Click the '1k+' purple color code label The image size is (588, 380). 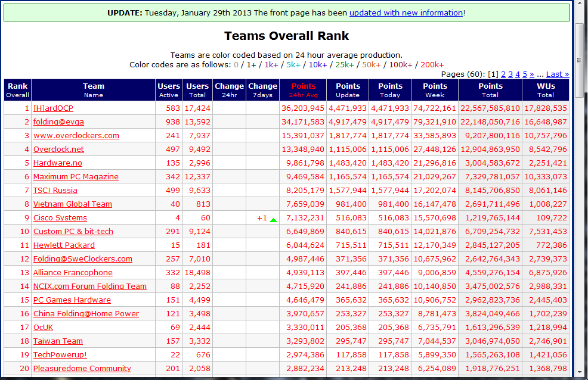(271, 65)
